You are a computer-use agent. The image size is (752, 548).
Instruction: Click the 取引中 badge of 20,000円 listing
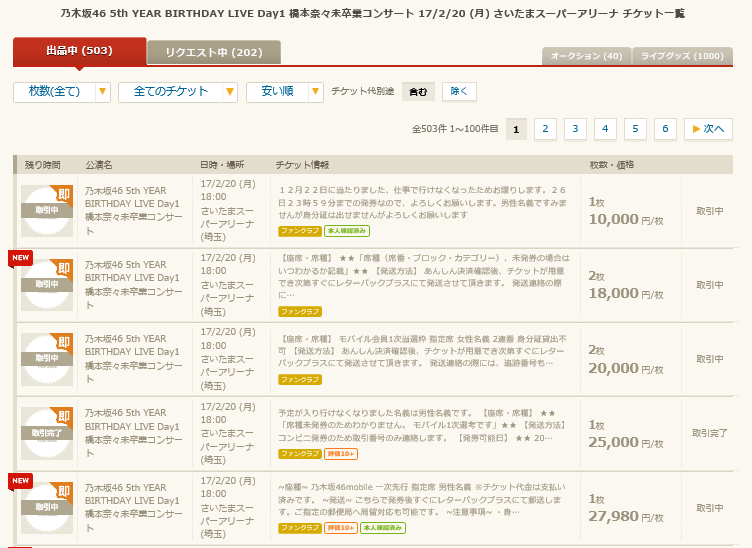click(x=47, y=359)
